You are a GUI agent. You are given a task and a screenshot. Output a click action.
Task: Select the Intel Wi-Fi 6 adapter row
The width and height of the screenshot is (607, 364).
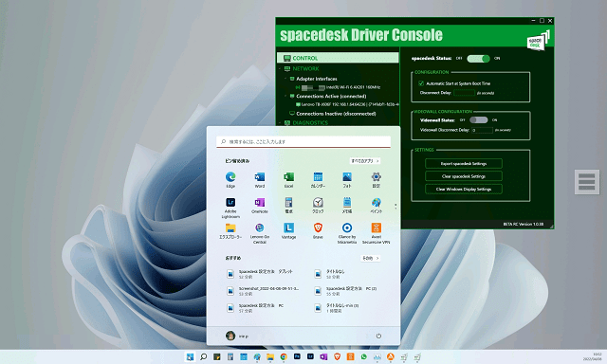338,87
